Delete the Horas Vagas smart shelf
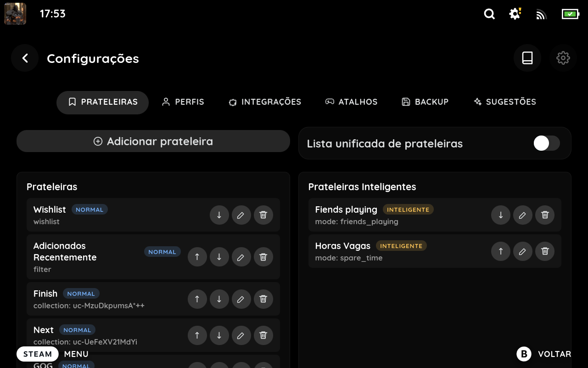The image size is (588, 368). click(x=545, y=251)
